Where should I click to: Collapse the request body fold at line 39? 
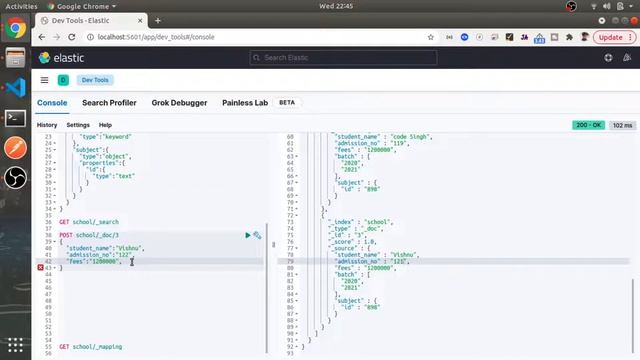pos(55,242)
